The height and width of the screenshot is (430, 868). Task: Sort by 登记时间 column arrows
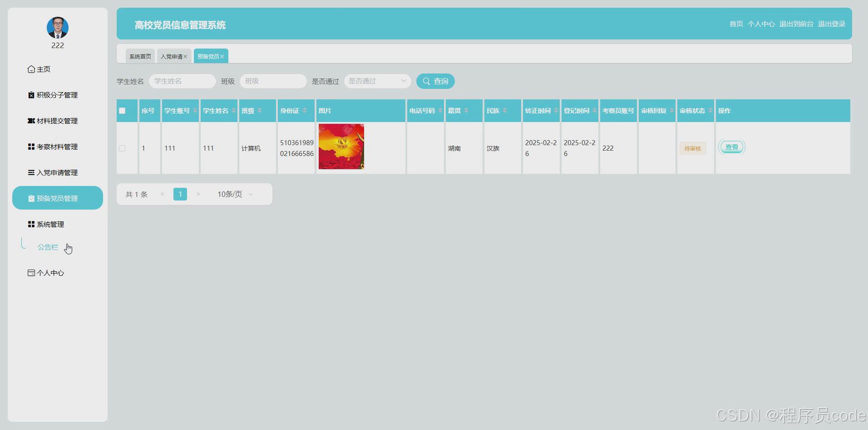[x=595, y=111]
